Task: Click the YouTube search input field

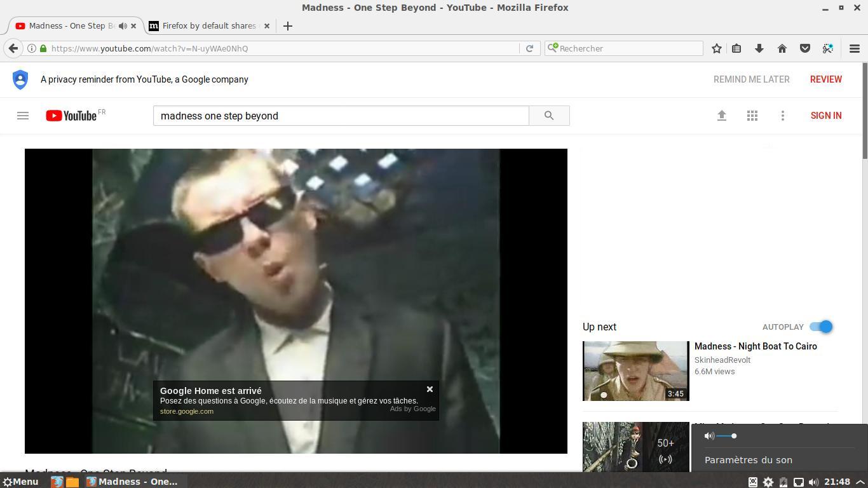Action: 341,116
